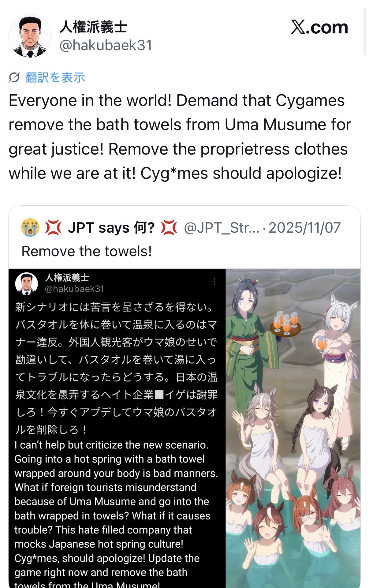This screenshot has height=588, width=369.
Task: Click the small avatar inside embedded screenshot
Action: 27,283
